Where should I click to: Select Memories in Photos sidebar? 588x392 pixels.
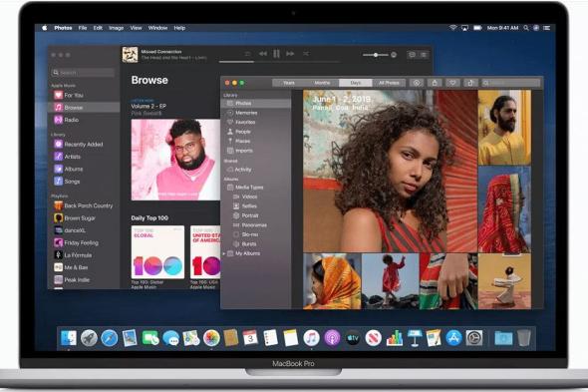click(256, 113)
